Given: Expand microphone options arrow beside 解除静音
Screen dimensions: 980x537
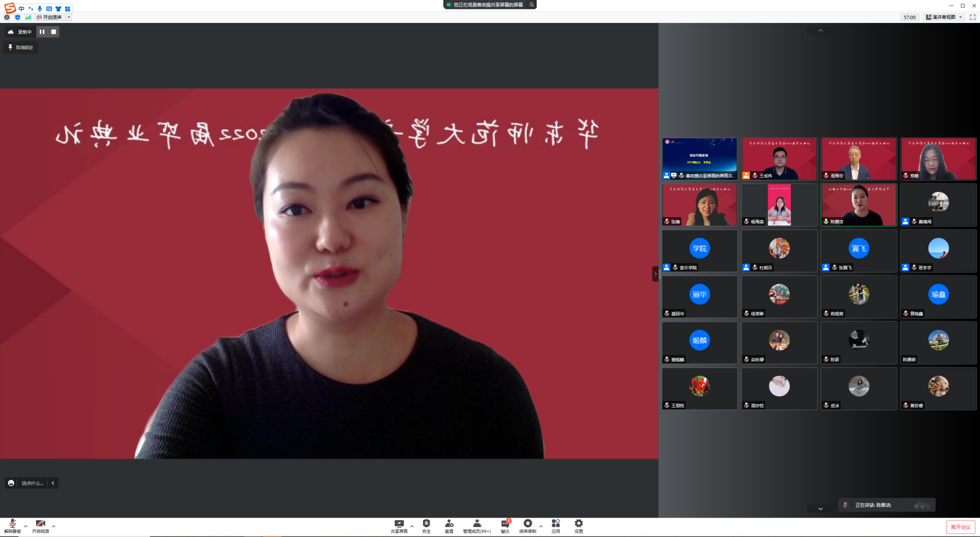Looking at the screenshot, I should [x=26, y=526].
